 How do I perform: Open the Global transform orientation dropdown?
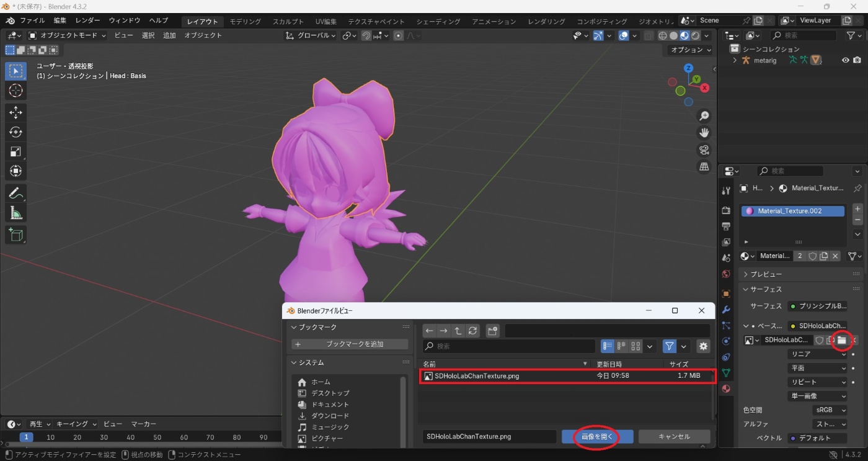coord(310,35)
